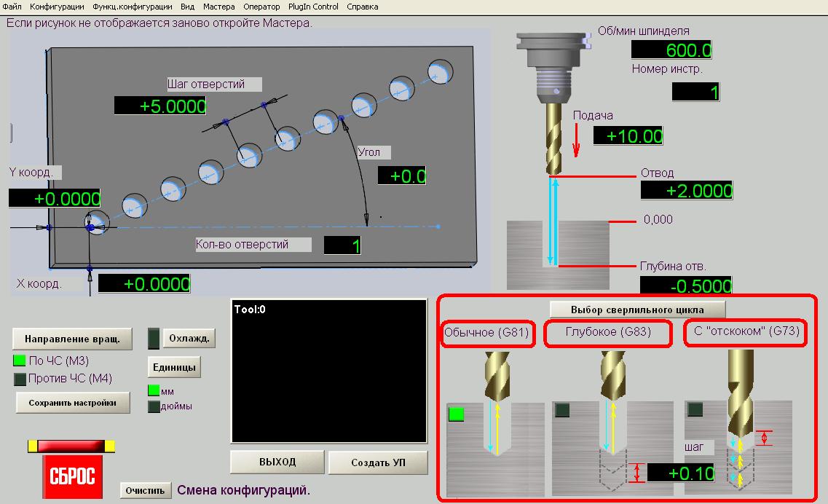The image size is (828, 504).
Task: Click the Y коорд. value field
Action: pos(55,199)
